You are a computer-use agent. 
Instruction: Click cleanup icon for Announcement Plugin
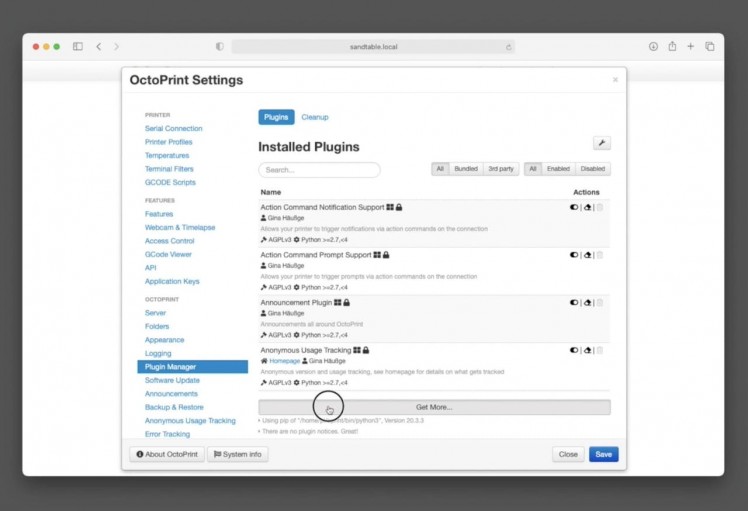[588, 303]
